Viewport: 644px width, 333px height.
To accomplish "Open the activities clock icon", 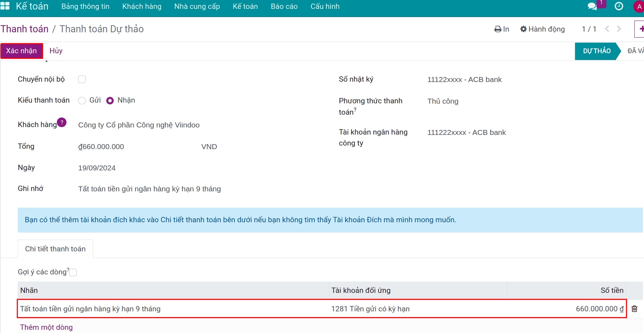I will [619, 6].
